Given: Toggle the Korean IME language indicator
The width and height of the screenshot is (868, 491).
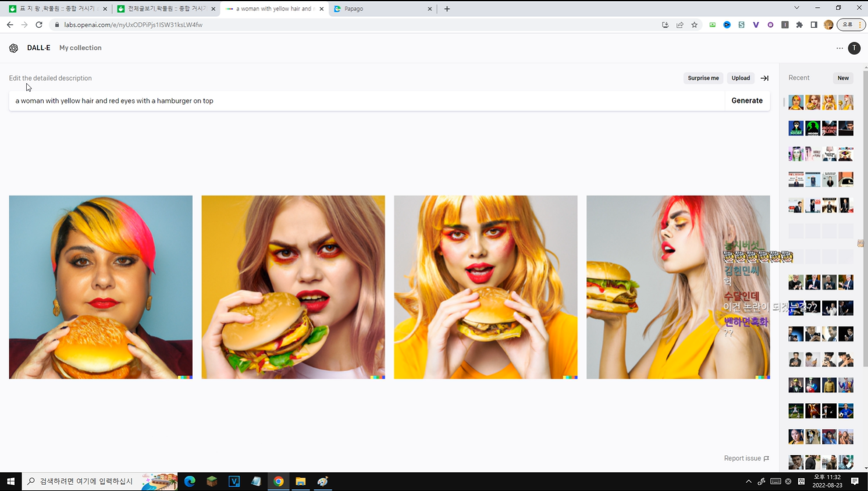Looking at the screenshot, I should 801,481.
